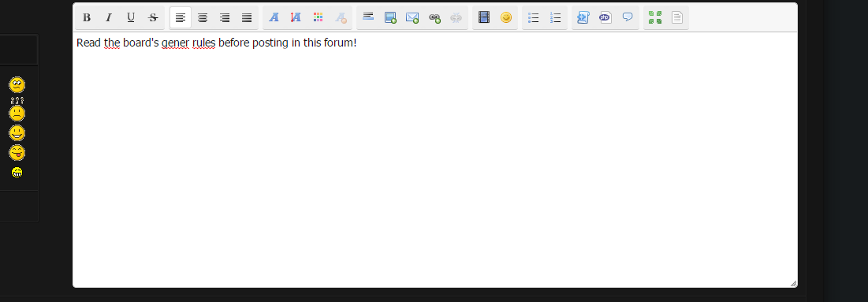This screenshot has width=868, height=302.
Task: Insert a PHP code block
Action: click(605, 17)
